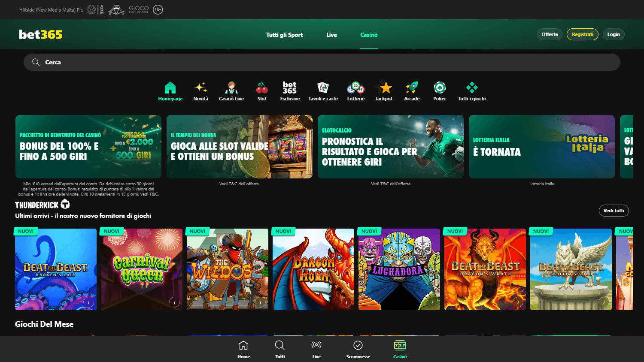The height and width of the screenshot is (362, 644).
Task: Open the Slotocalcio promotion banner
Action: pyautogui.click(x=391, y=147)
